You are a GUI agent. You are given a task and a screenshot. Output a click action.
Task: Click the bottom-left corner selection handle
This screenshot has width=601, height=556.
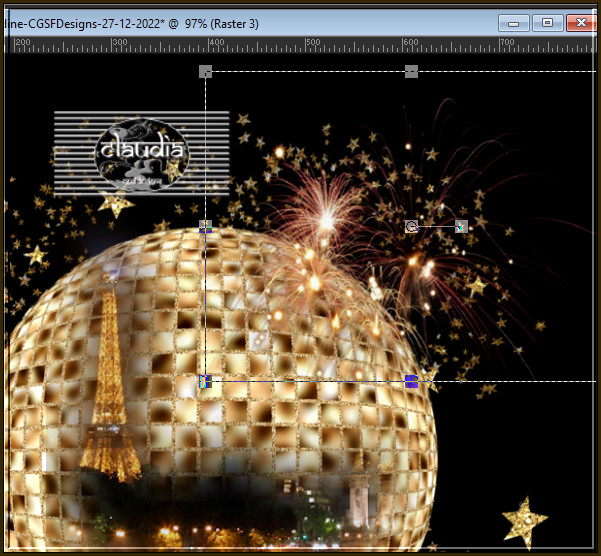coord(205,382)
